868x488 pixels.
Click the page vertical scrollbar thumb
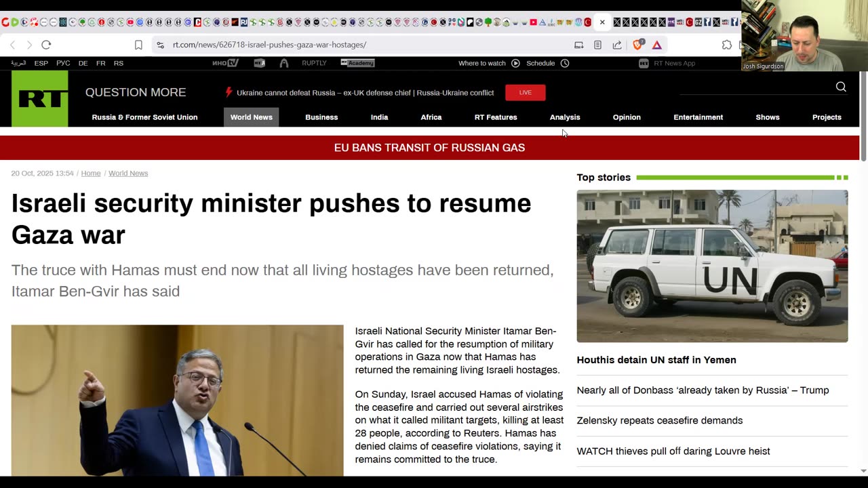pyautogui.click(x=863, y=115)
